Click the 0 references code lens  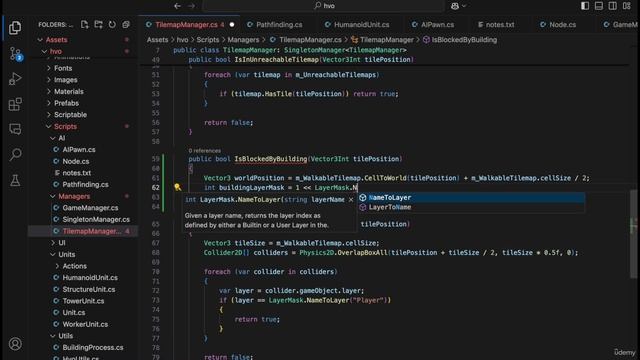(x=204, y=151)
